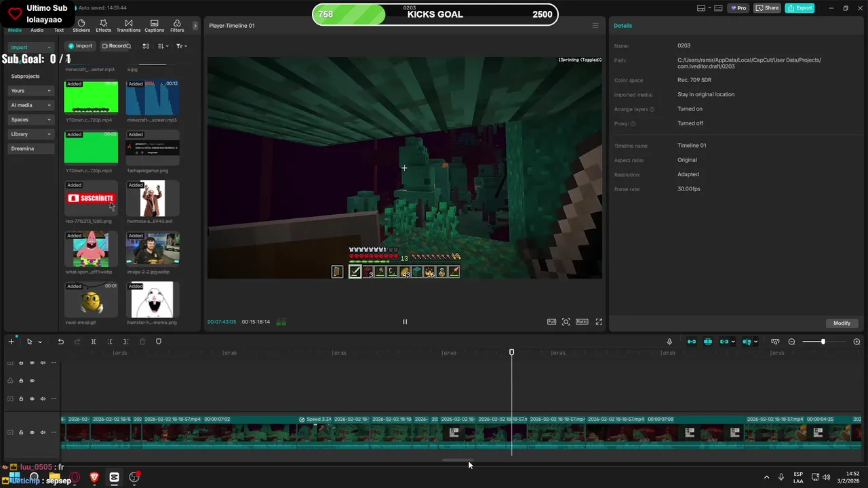Toggle auto snapping on the timeline
868x488 pixels.
coord(708,342)
